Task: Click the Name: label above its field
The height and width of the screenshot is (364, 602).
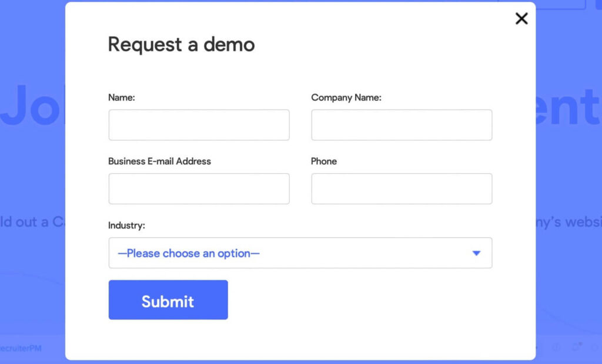Action: (121, 97)
